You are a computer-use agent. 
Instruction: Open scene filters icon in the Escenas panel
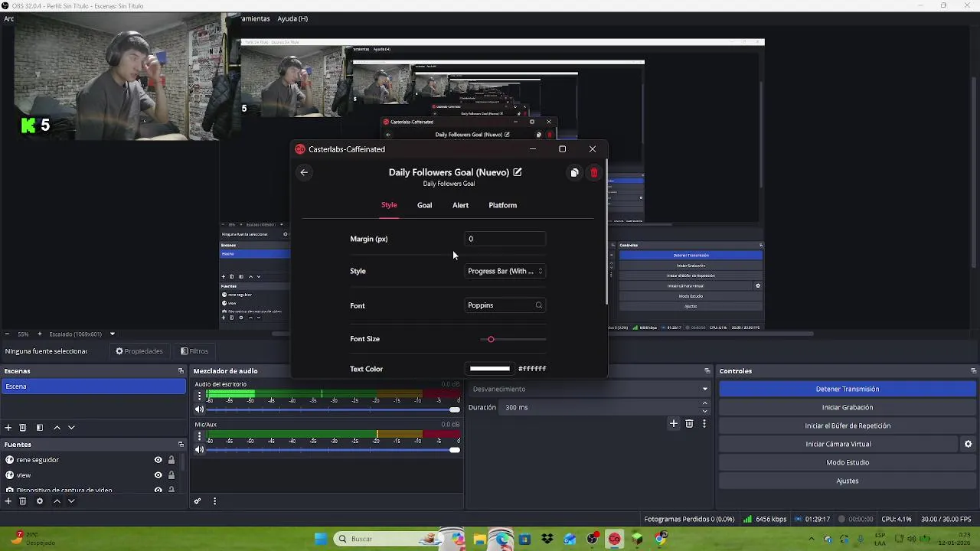coord(40,428)
